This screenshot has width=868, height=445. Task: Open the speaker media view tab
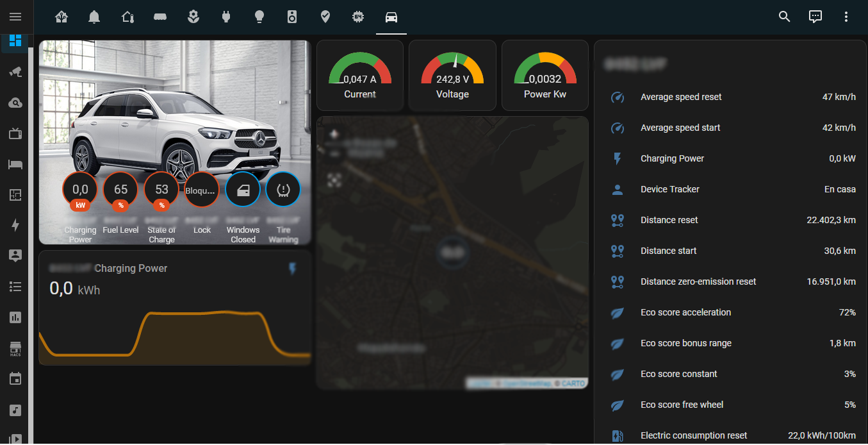click(x=292, y=17)
